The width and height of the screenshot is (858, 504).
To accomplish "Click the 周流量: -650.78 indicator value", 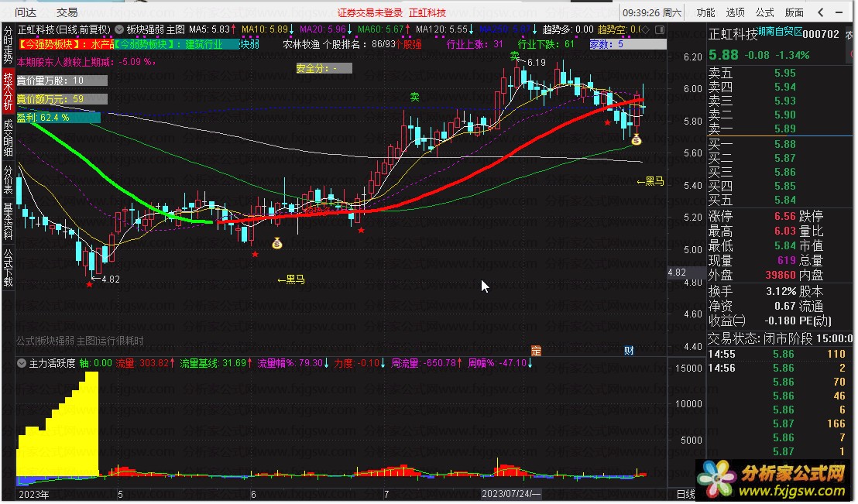I will [x=427, y=363].
